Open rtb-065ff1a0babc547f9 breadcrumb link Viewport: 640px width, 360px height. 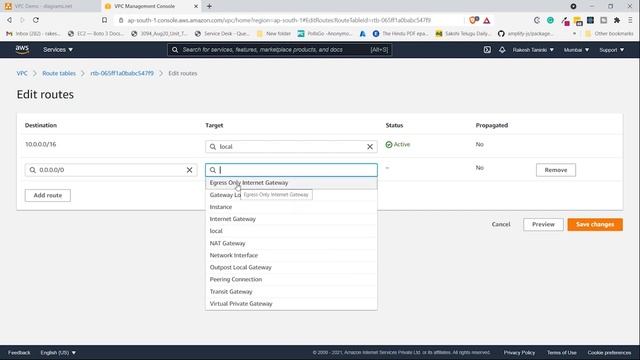pos(122,73)
